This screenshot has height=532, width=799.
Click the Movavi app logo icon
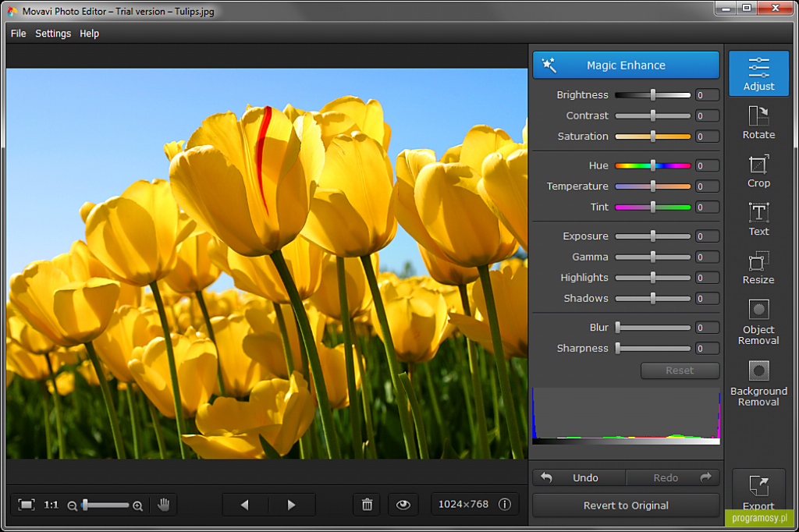12,11
